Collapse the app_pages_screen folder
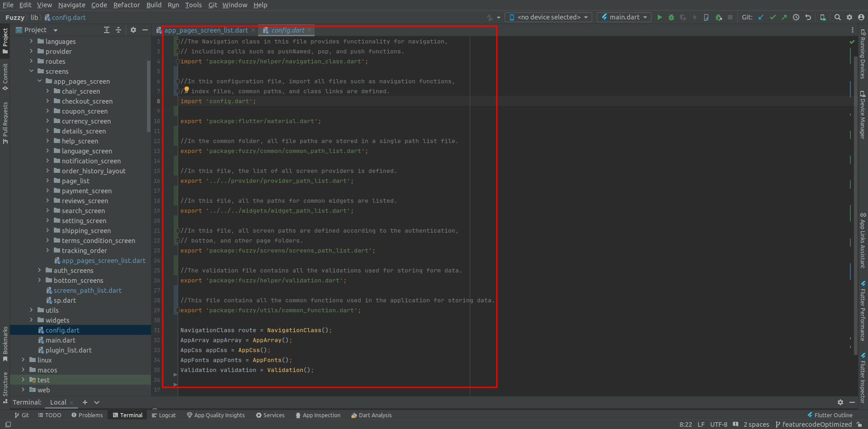Image resolution: width=868 pixels, height=429 pixels. [x=40, y=81]
